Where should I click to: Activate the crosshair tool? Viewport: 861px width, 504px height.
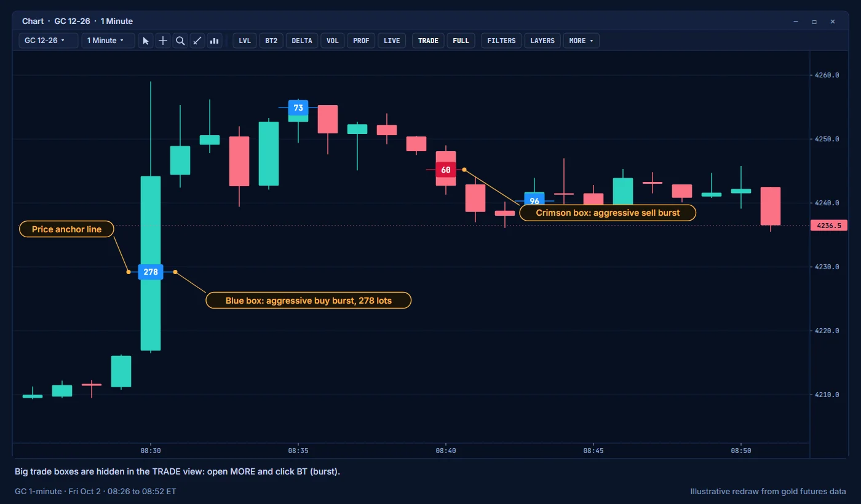163,41
